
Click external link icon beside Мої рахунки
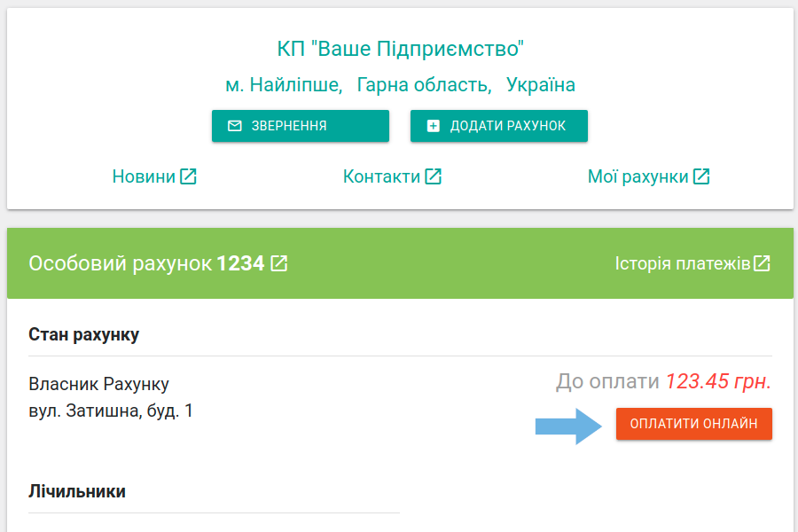click(701, 176)
